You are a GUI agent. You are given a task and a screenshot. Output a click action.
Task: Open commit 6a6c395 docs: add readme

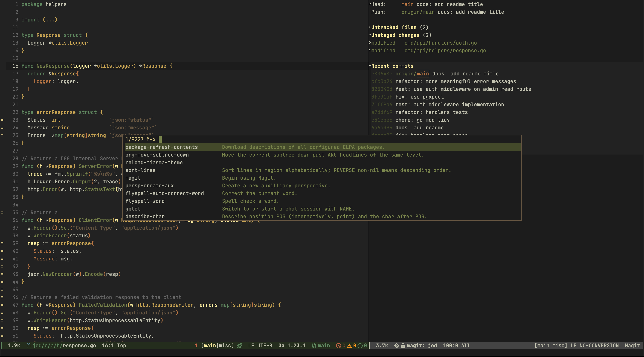point(407,128)
